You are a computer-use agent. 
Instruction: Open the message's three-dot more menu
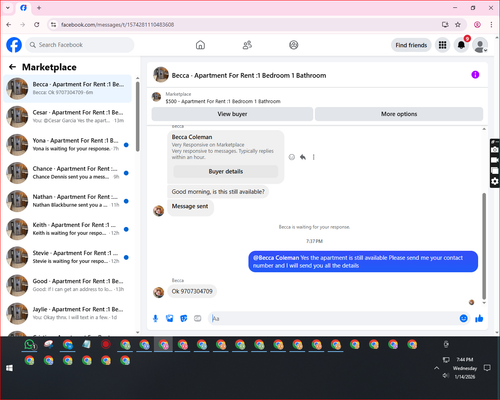click(313, 157)
